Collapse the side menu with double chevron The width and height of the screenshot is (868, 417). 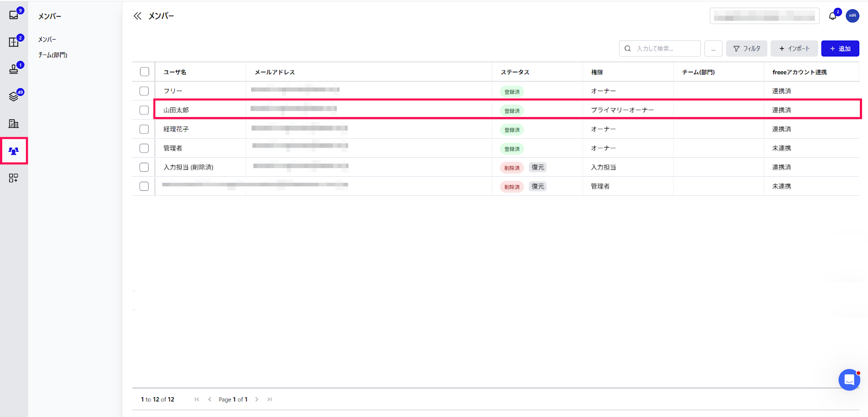point(137,16)
